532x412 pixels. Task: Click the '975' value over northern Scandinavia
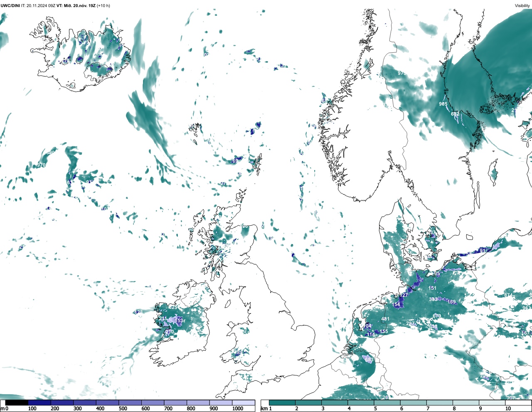pos(402,73)
